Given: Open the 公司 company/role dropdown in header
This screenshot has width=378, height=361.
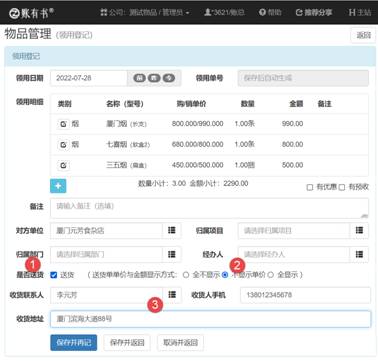Looking at the screenshot, I should [x=145, y=13].
